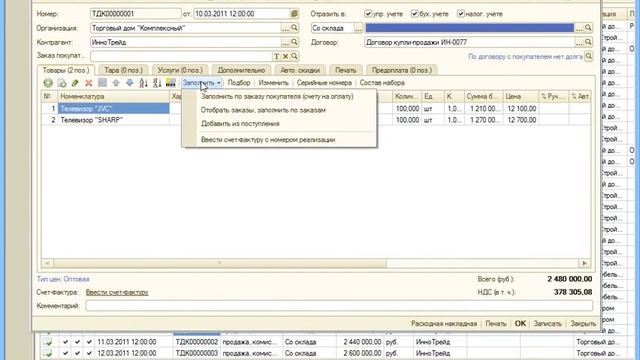This screenshot has width=640, height=360.
Task: Click the magnifier icon of the warehouse field
Action: coord(588,28)
